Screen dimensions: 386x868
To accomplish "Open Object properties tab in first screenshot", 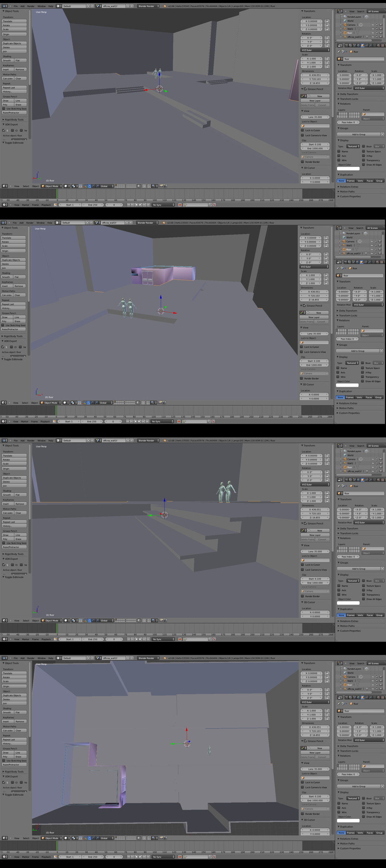I will pyautogui.click(x=362, y=46).
